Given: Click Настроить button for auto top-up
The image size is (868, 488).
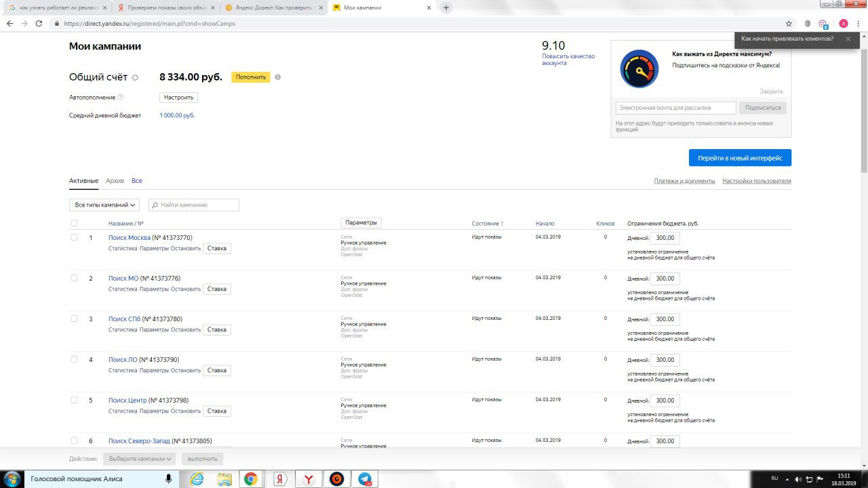Looking at the screenshot, I should coord(179,98).
